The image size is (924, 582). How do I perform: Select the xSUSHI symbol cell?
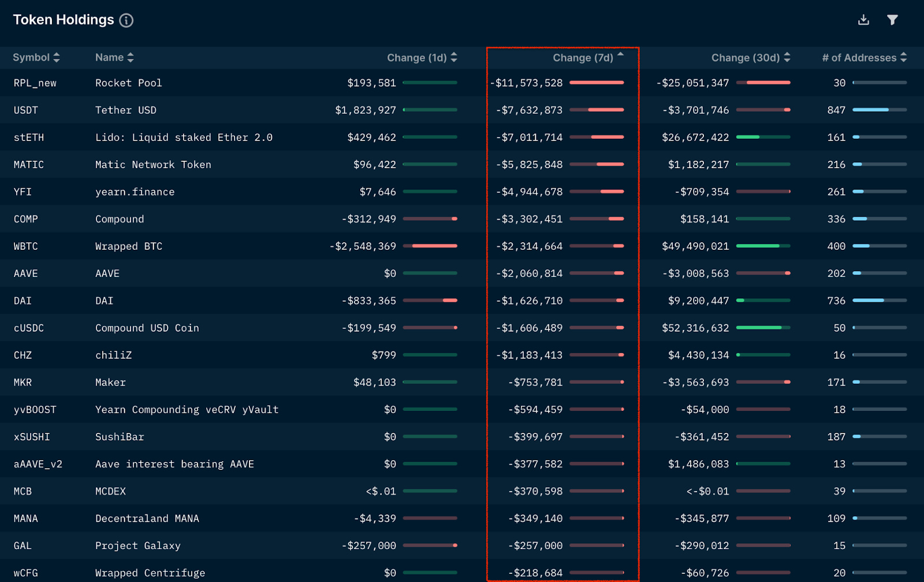[x=32, y=437]
